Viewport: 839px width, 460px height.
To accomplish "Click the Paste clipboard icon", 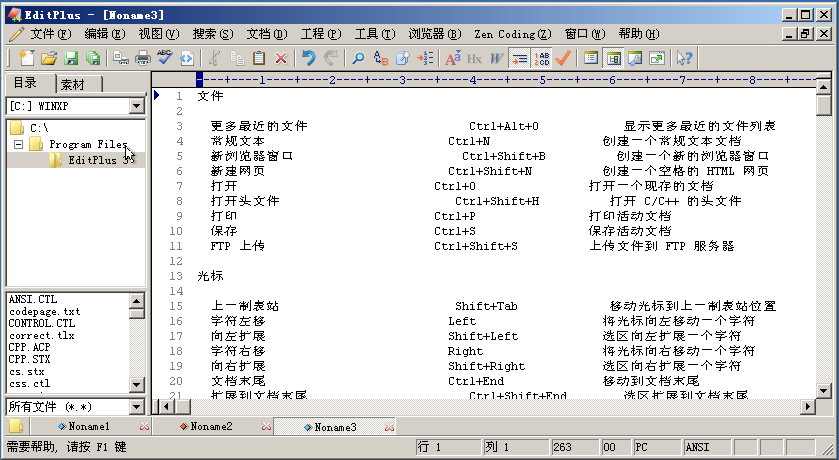I will point(259,58).
